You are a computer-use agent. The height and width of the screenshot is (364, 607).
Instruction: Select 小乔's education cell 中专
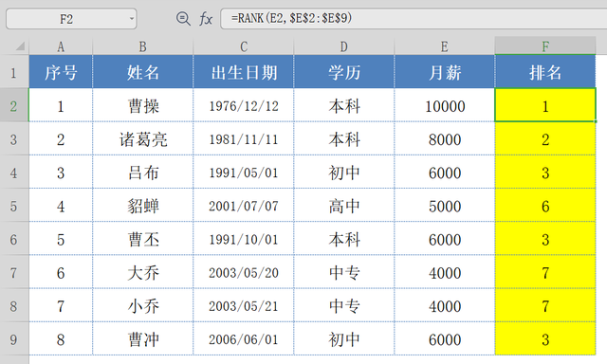coord(344,305)
